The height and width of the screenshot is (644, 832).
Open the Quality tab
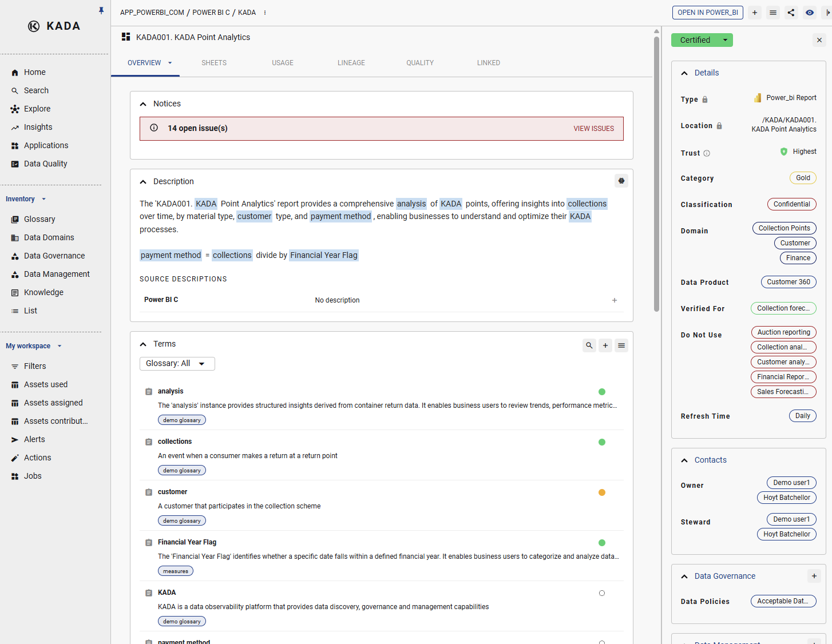click(419, 63)
